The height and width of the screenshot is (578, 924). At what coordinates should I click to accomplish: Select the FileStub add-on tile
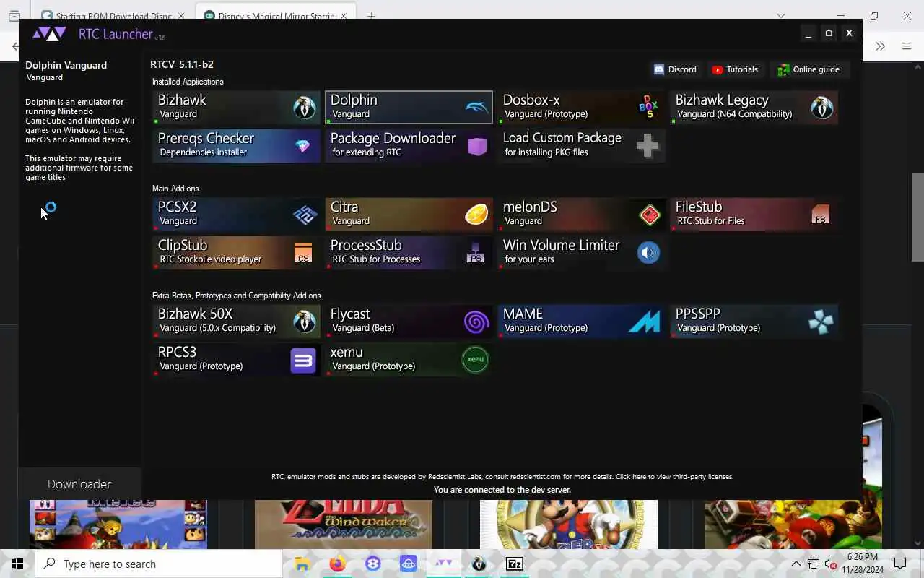[754, 214]
